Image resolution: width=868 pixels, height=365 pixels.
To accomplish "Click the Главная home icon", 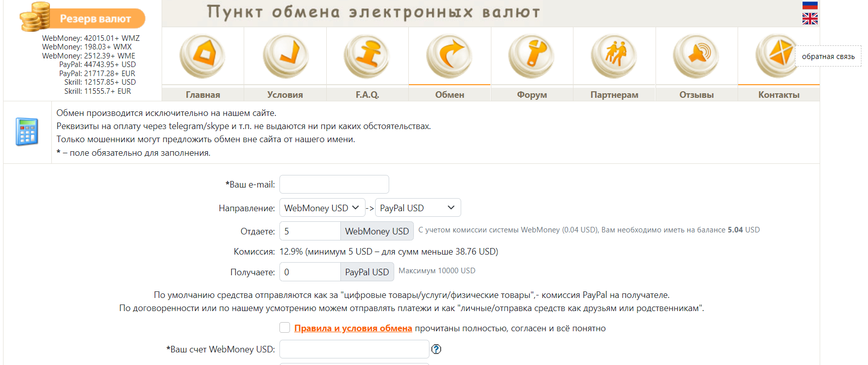I will pyautogui.click(x=202, y=55).
